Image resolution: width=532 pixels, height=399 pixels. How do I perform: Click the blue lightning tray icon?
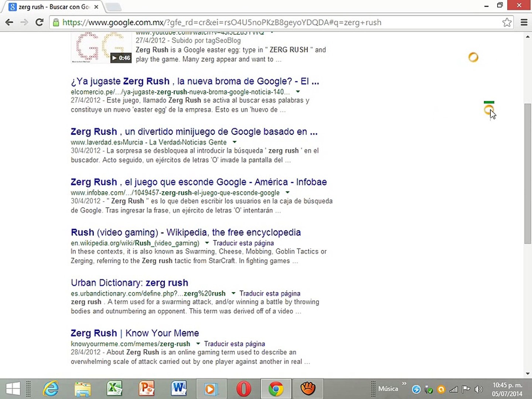416,389
